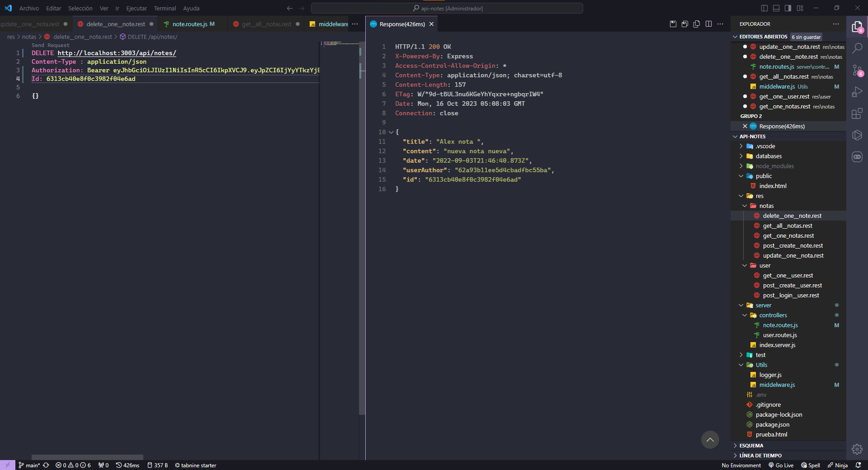Expand the node_modules folder
Screen dimensions: 868x470
pos(741,166)
